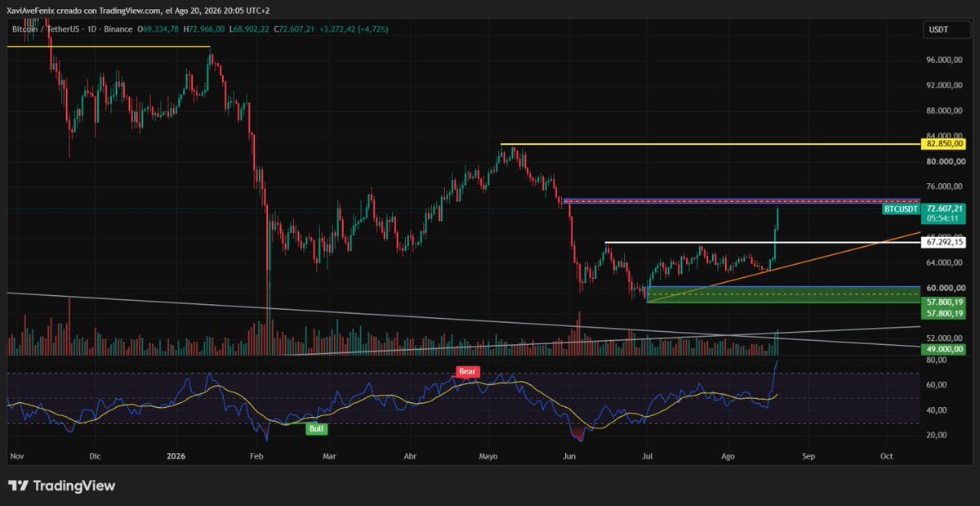Click the 64.000,00 price axis value
This screenshot has height=506, width=980.
coord(943,263)
